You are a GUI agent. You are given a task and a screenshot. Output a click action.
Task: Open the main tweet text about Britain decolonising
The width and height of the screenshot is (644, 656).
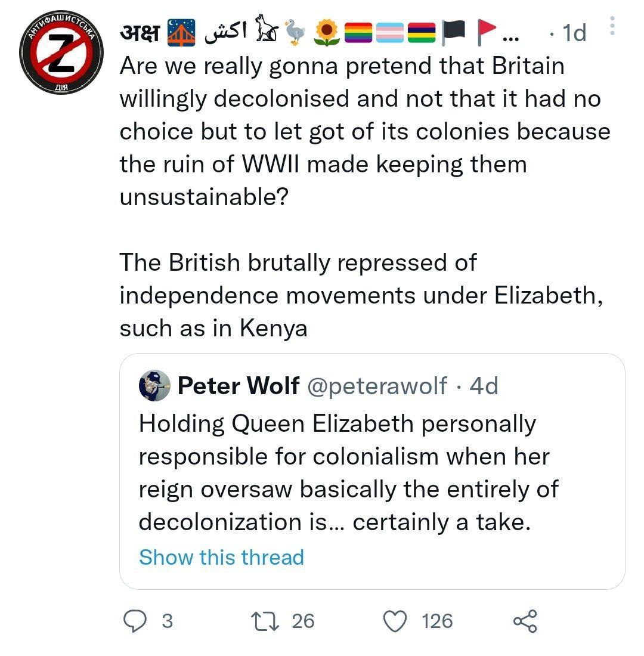point(358,131)
